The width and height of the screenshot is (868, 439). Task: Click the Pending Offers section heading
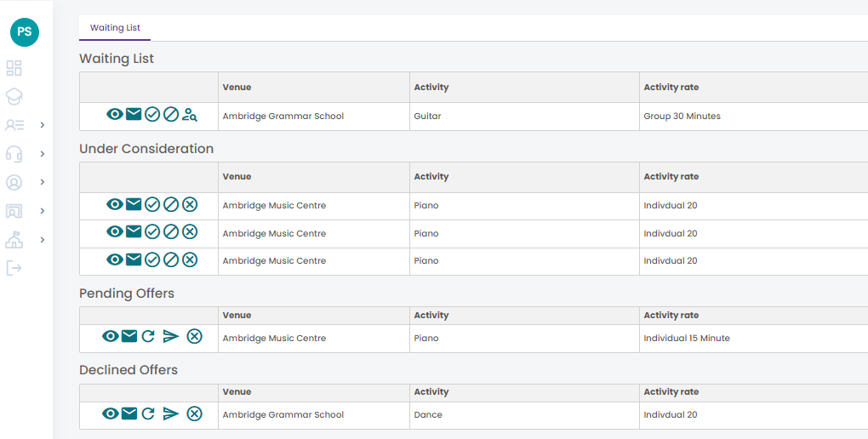127,294
